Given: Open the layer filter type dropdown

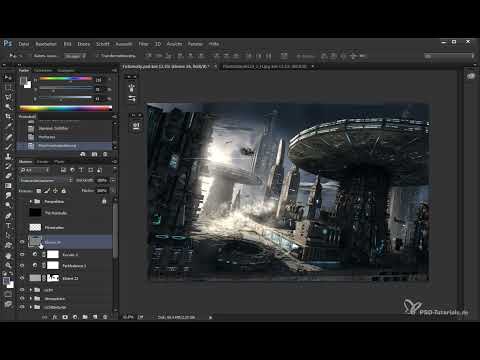Looking at the screenshot, I should pyautogui.click(x=35, y=170).
